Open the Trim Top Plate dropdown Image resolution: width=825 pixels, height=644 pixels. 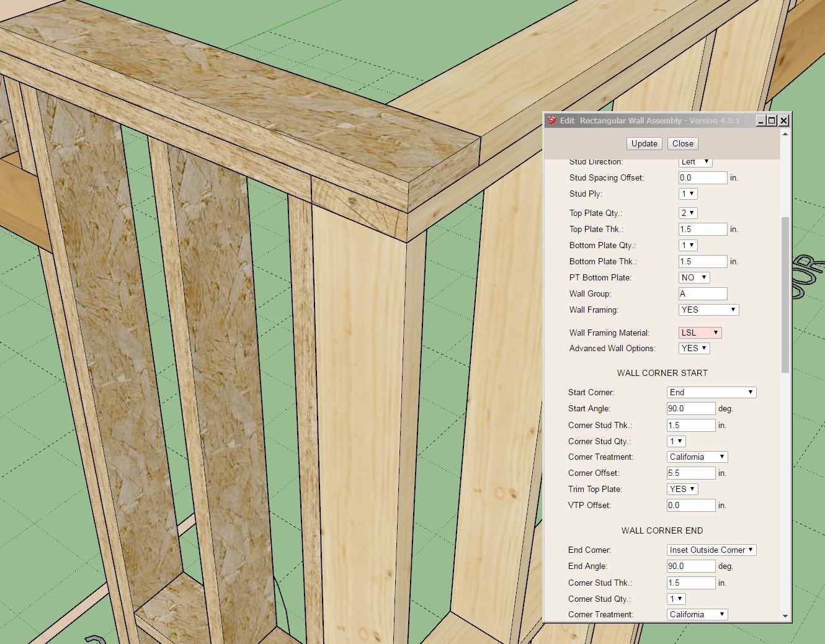(x=682, y=489)
